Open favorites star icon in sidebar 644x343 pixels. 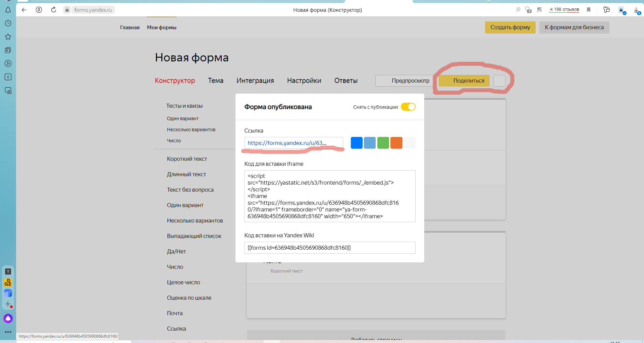pyautogui.click(x=8, y=37)
